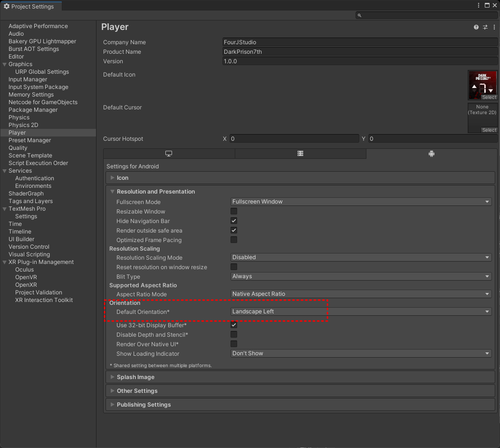Open the Player presets sliders icon
The height and width of the screenshot is (448, 500).
(485, 27)
